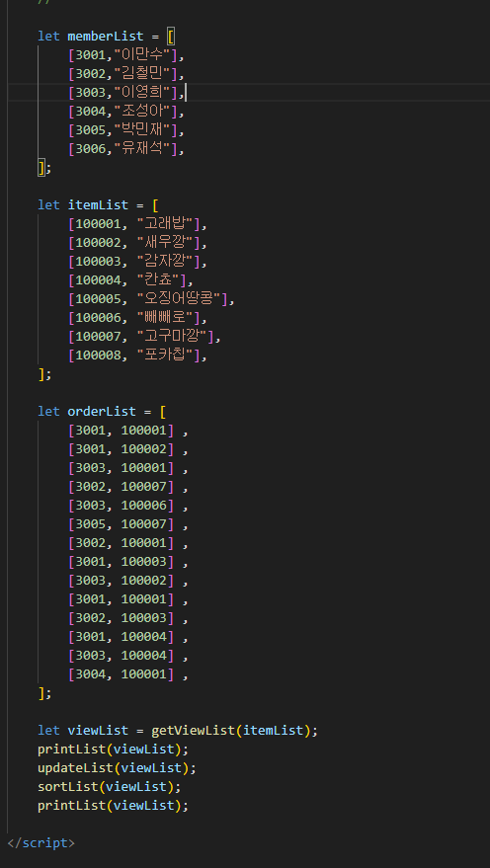
Task: Click the closing </script> tag
Action: [41, 843]
